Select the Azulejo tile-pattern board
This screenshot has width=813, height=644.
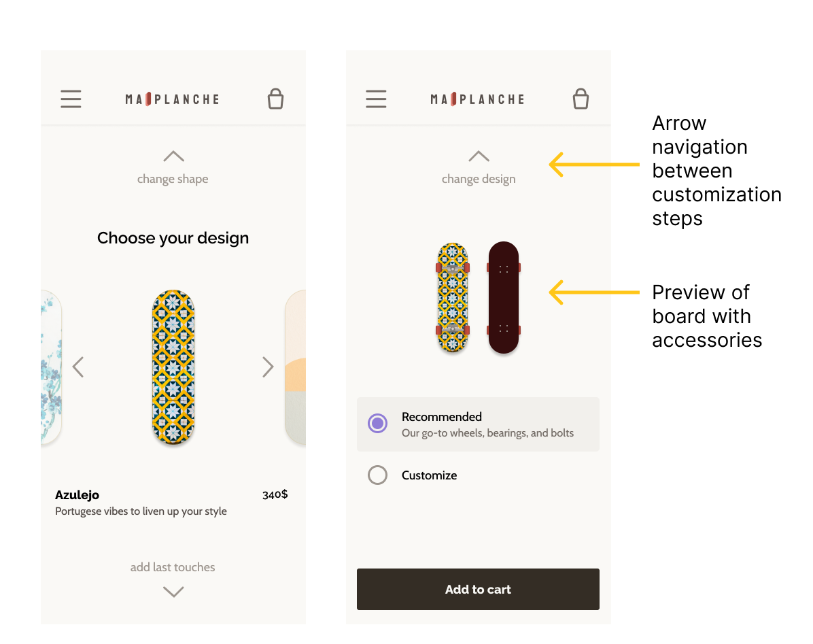[x=173, y=367]
